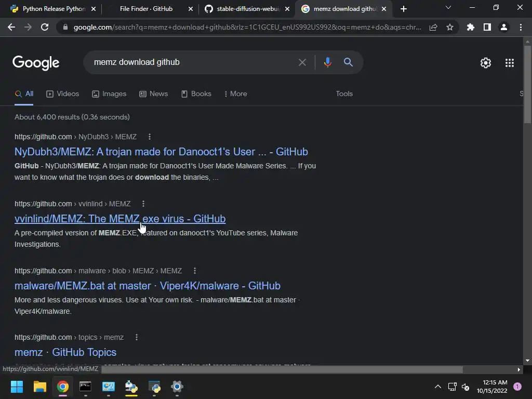Click scroll right arrow on scrollbar

518,369
